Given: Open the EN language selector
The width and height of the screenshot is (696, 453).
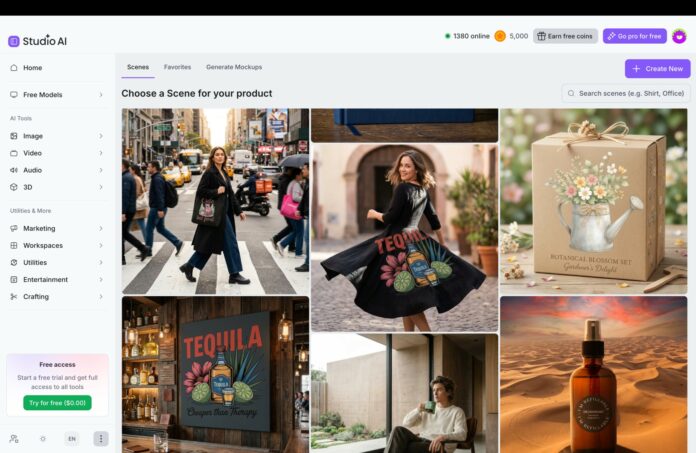Looking at the screenshot, I should [71, 439].
